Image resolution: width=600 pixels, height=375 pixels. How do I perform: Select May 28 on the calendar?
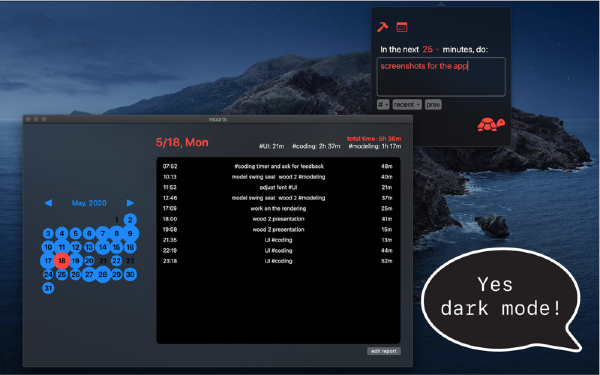[x=103, y=274]
